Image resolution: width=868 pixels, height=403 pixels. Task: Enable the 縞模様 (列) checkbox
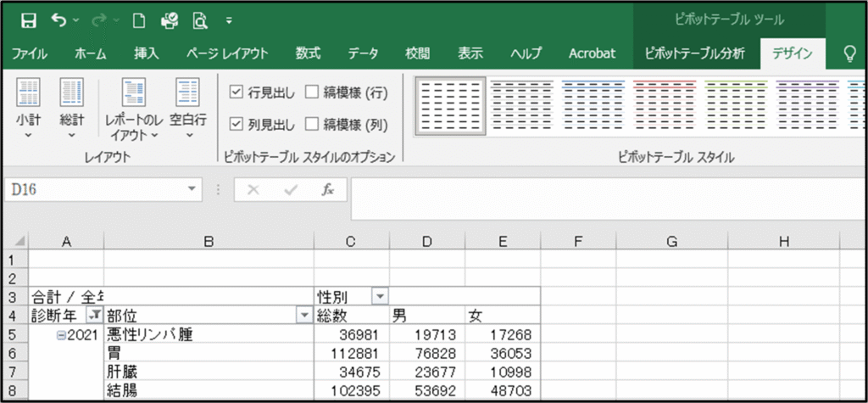click(x=311, y=125)
